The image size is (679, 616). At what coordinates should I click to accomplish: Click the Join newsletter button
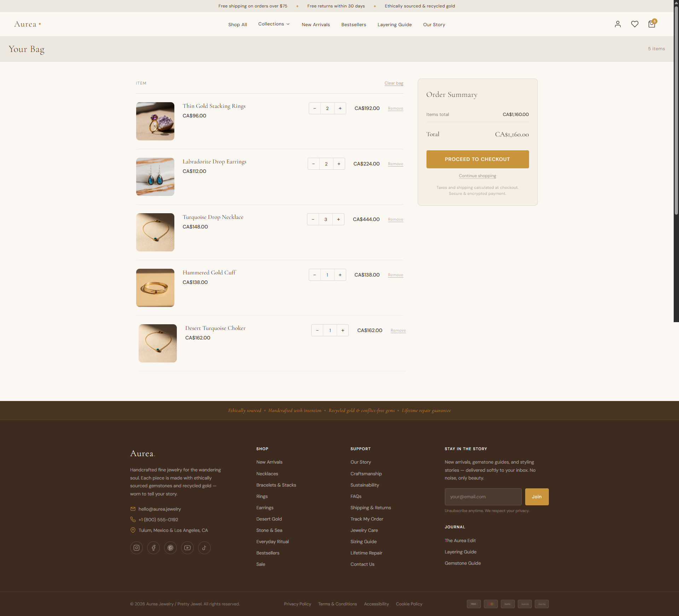(537, 497)
